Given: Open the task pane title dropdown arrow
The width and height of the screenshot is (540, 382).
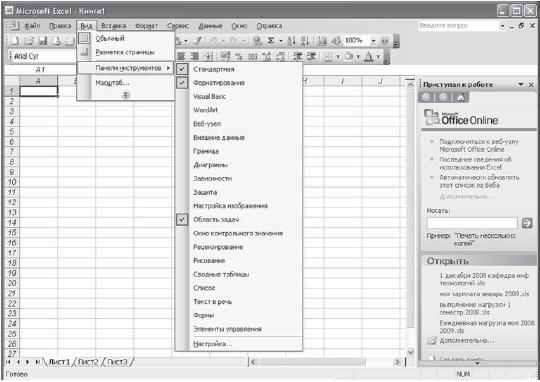Looking at the screenshot, I should pyautogui.click(x=521, y=84).
